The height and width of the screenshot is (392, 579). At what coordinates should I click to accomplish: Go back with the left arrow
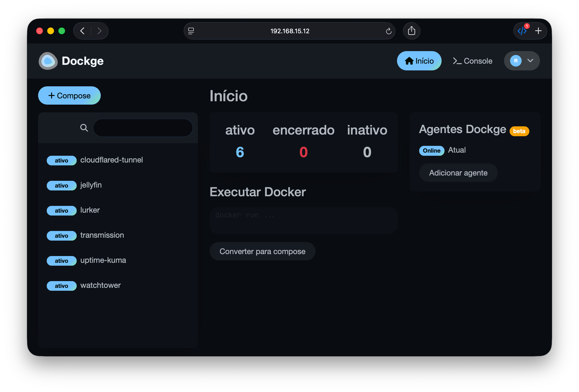(x=82, y=31)
